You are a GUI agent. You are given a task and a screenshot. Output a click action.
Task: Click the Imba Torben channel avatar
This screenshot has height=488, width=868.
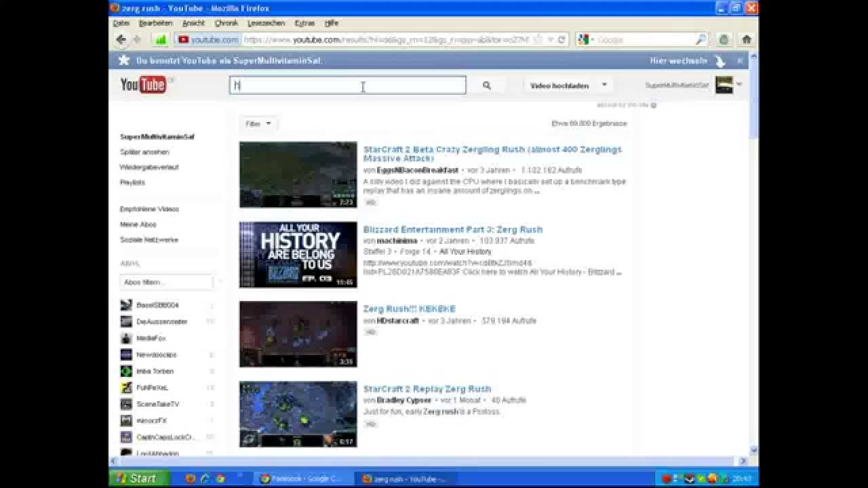[x=126, y=371]
